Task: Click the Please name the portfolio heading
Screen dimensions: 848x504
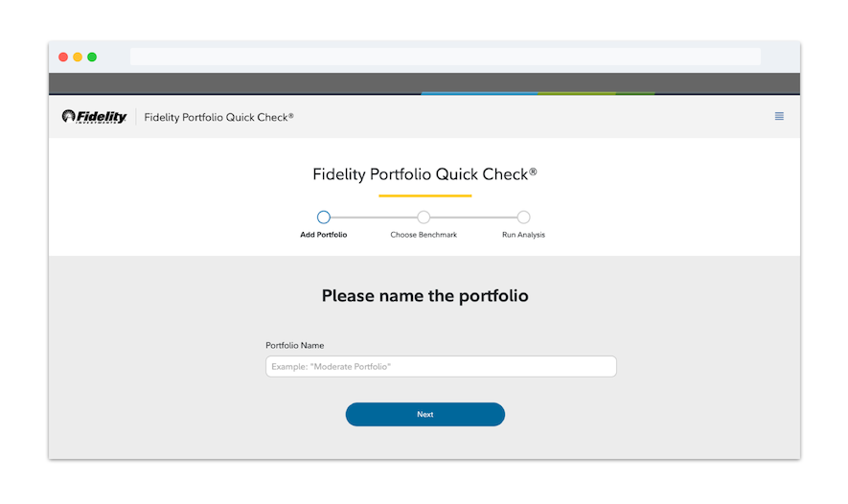Action: coord(424,296)
